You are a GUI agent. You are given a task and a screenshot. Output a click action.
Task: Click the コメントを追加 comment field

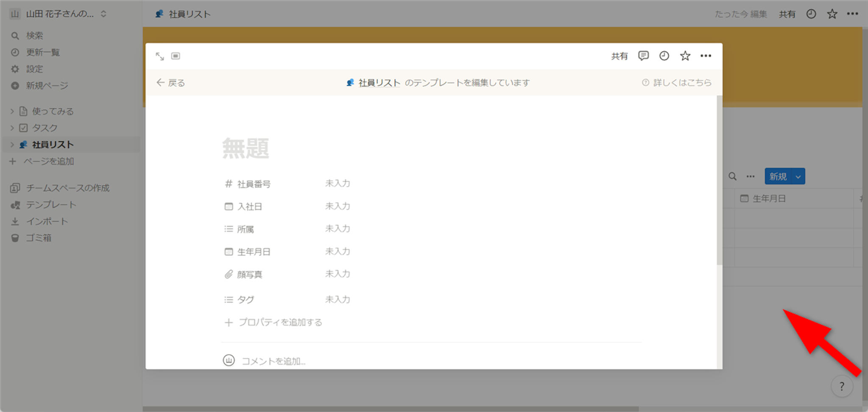[273, 361]
